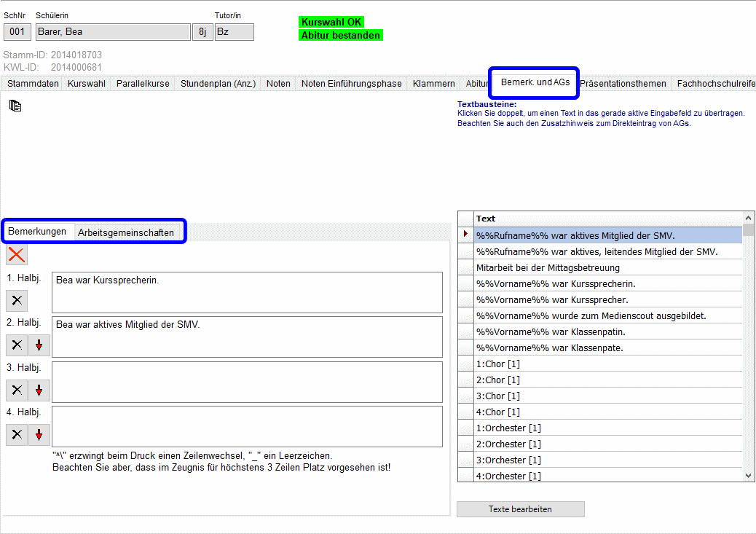Switch to the Arbeitsgemeinschaften tab
Viewport: 756px width, 534px height.
coord(126,232)
